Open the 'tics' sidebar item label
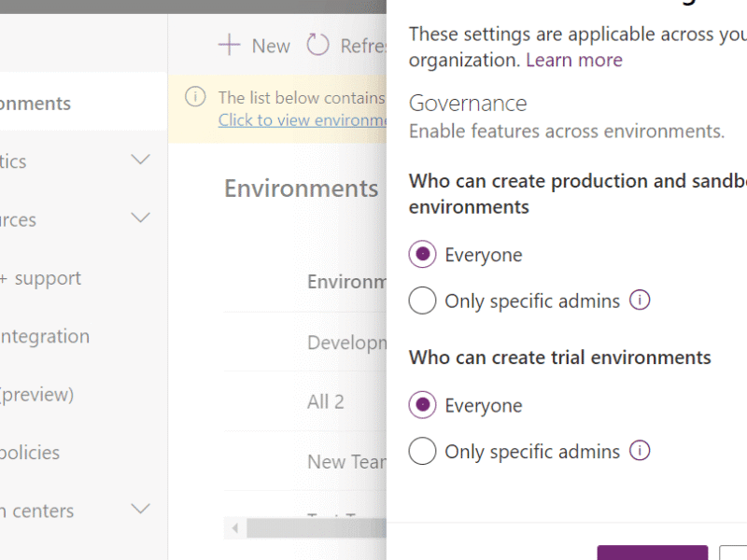747x560 pixels. coord(13,161)
